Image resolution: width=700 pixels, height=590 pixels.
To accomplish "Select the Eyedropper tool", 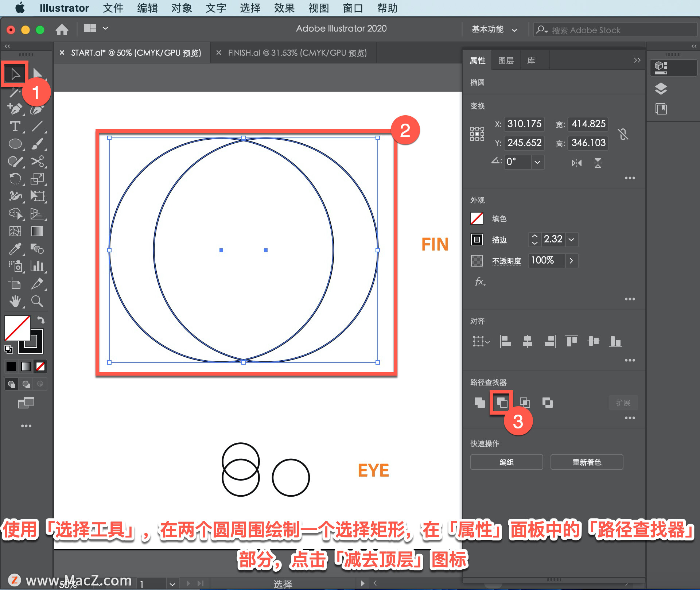I will point(15,249).
